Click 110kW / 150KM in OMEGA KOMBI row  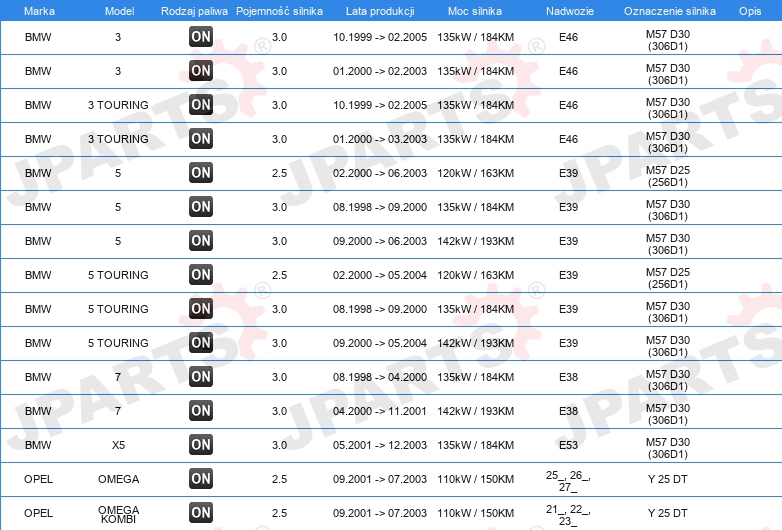click(x=475, y=513)
